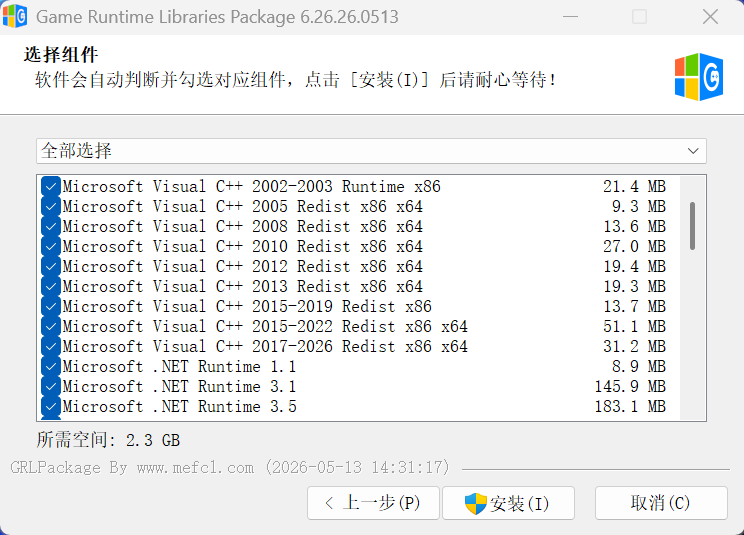Image resolution: width=744 pixels, height=535 pixels.
Task: Open the 全部选择 component preset dropdown
Action: (371, 151)
